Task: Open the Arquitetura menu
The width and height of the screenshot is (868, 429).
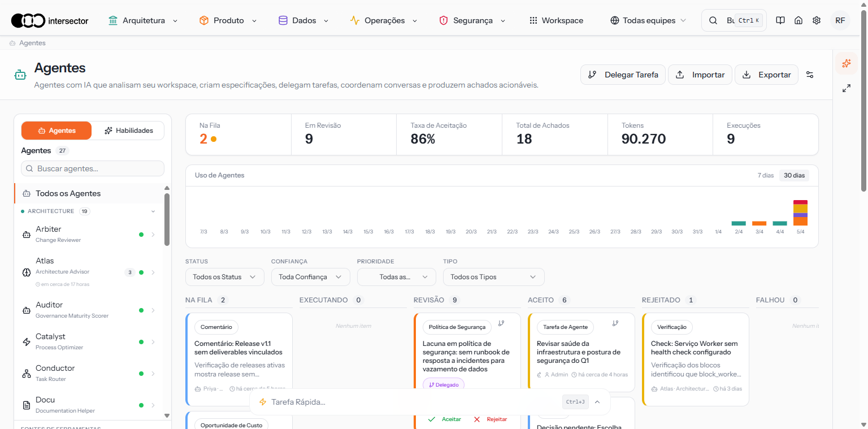Action: pyautogui.click(x=143, y=20)
